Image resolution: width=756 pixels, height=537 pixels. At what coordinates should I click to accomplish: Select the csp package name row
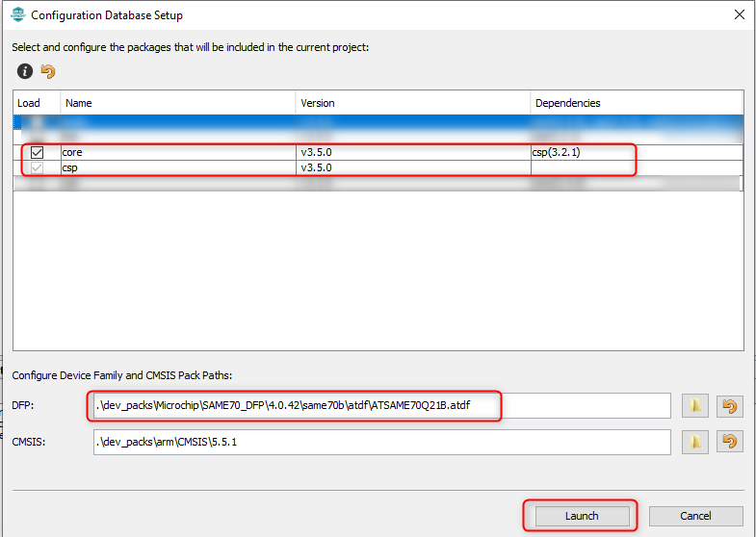pos(178,167)
